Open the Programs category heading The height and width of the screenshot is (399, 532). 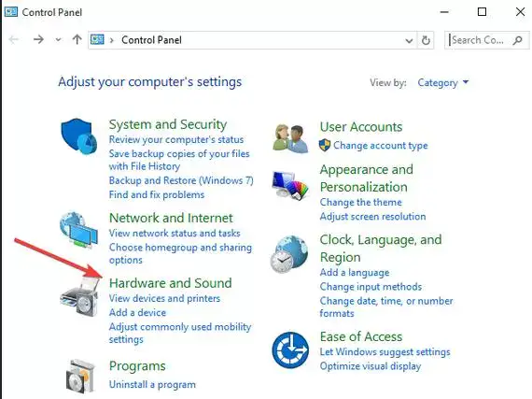pos(137,366)
